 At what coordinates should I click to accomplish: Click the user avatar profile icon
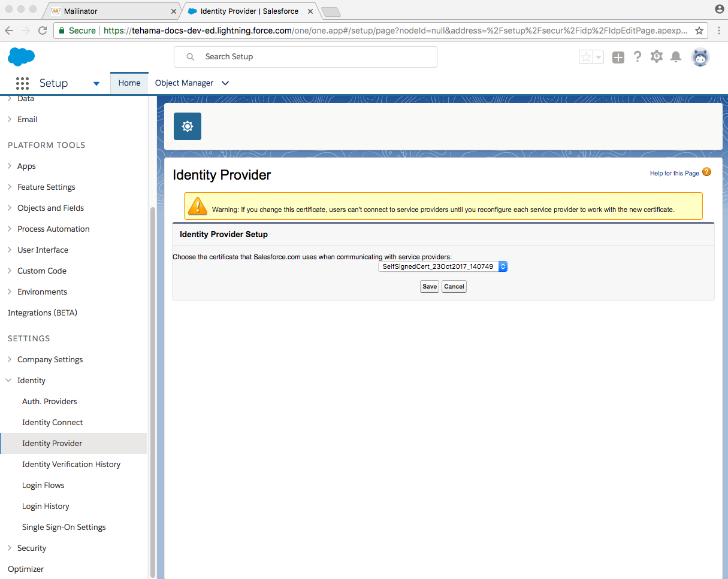click(x=700, y=57)
